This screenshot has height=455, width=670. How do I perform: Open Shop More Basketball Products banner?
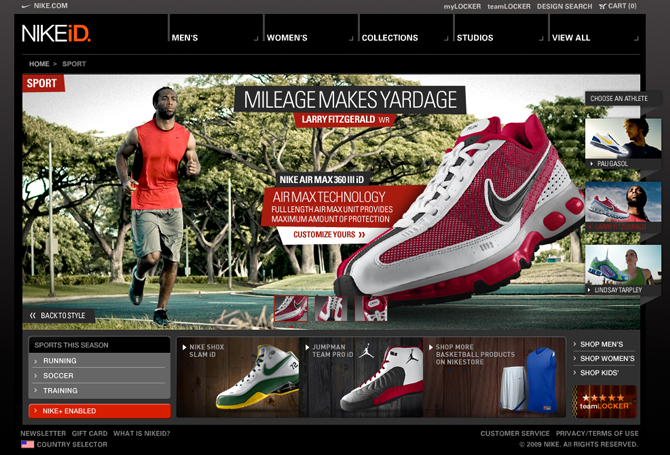[x=494, y=377]
